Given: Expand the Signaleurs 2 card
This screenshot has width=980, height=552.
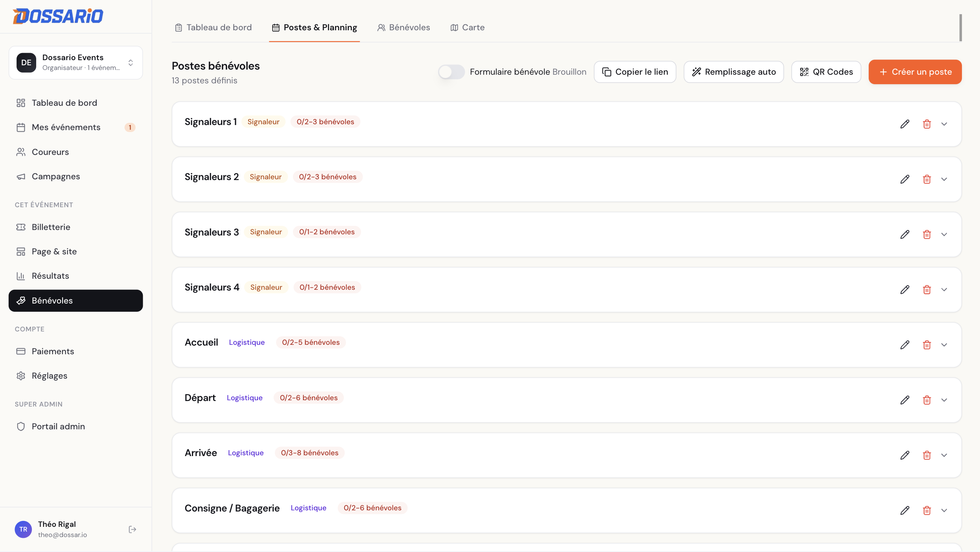Looking at the screenshot, I should (944, 179).
